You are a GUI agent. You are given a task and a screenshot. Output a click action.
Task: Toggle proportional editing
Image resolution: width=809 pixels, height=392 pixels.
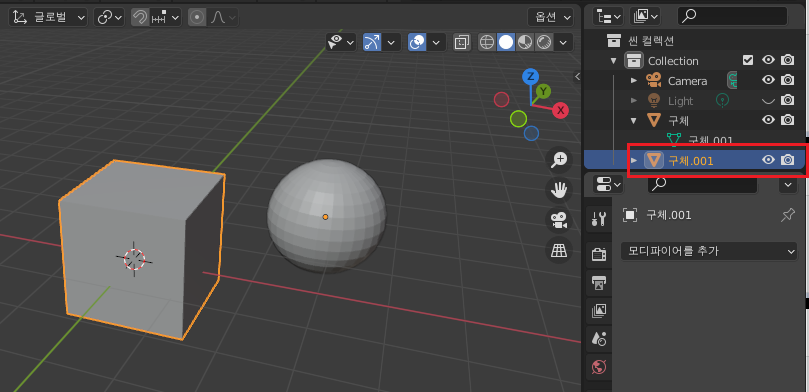point(197,18)
